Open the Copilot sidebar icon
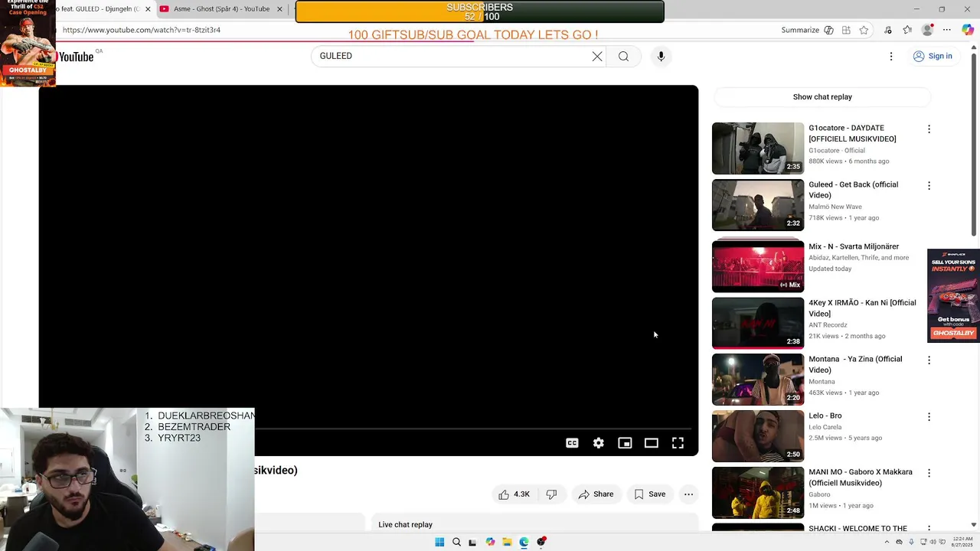The height and width of the screenshot is (551, 980). point(969,30)
